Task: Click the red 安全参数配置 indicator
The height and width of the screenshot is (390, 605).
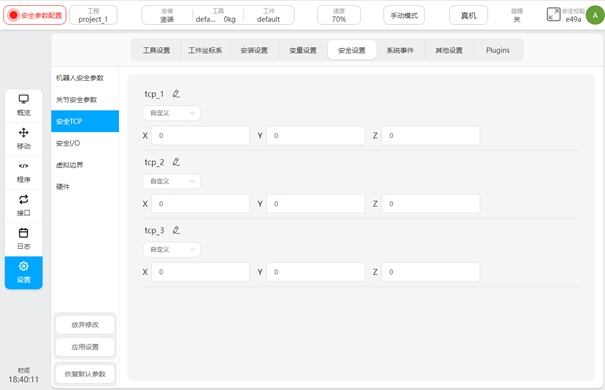Action: click(x=35, y=15)
